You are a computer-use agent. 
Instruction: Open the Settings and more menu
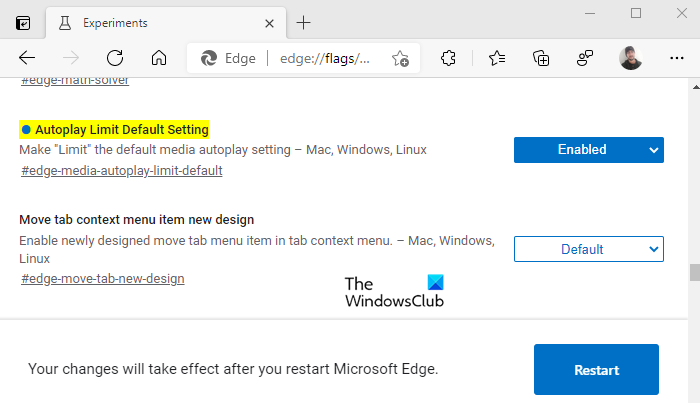tap(677, 58)
